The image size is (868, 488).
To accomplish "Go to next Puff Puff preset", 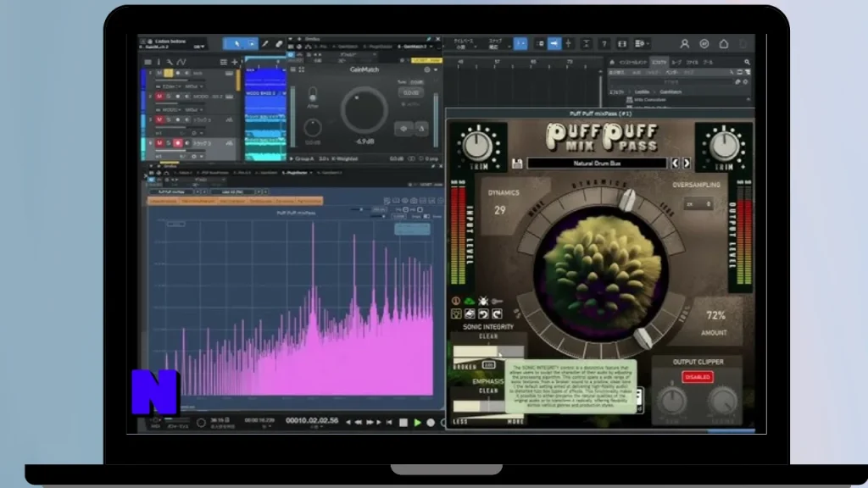I will (x=687, y=164).
